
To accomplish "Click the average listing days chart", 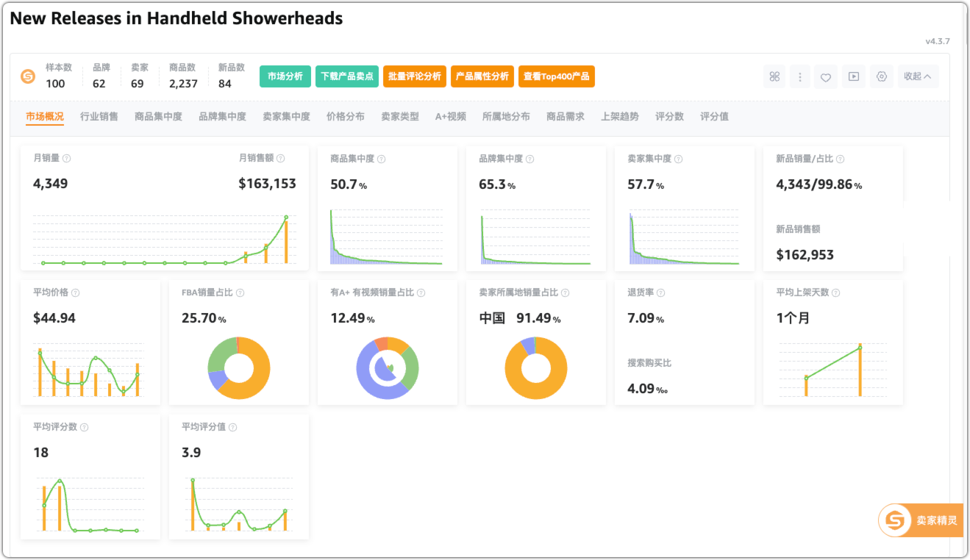I will (x=832, y=370).
